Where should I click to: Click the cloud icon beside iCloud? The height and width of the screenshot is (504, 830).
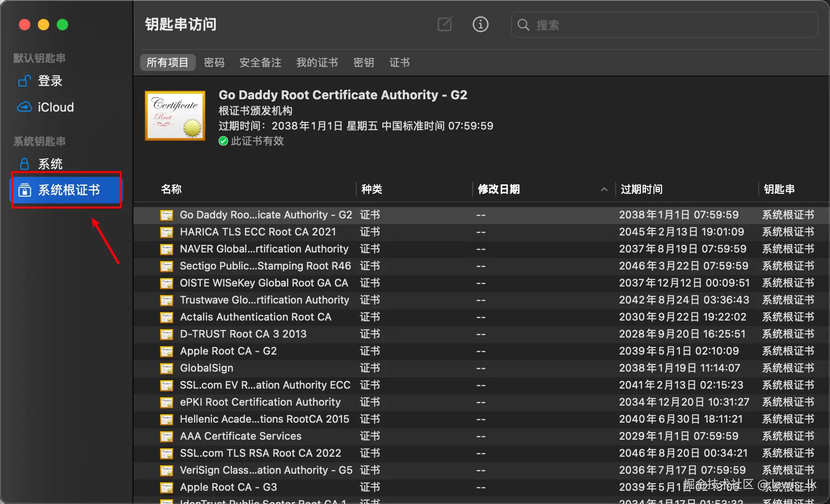tap(25, 107)
